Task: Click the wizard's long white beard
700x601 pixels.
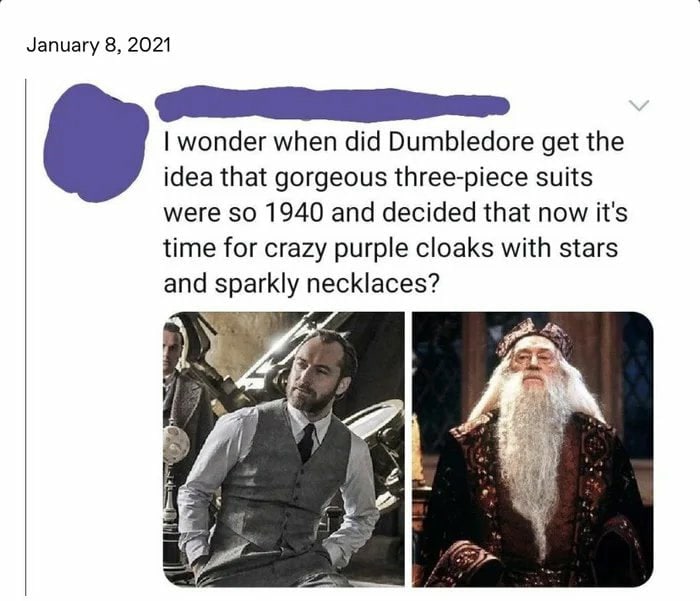Action: 533,451
